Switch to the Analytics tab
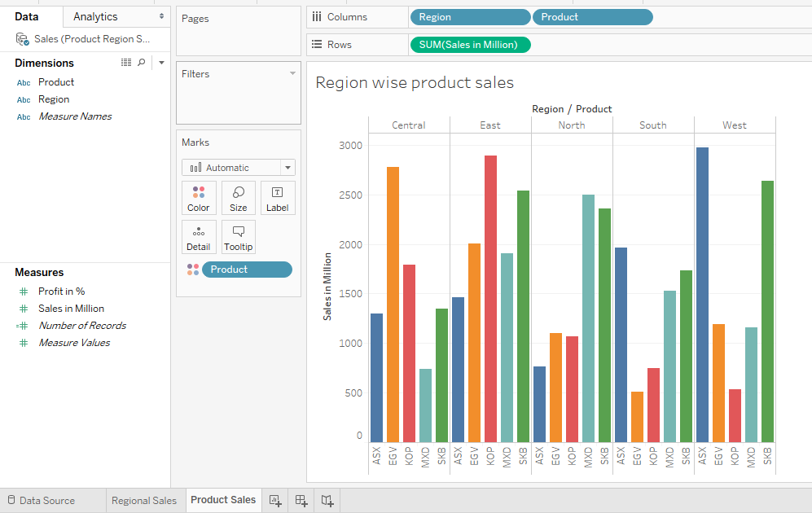The height and width of the screenshot is (513, 812). click(95, 16)
